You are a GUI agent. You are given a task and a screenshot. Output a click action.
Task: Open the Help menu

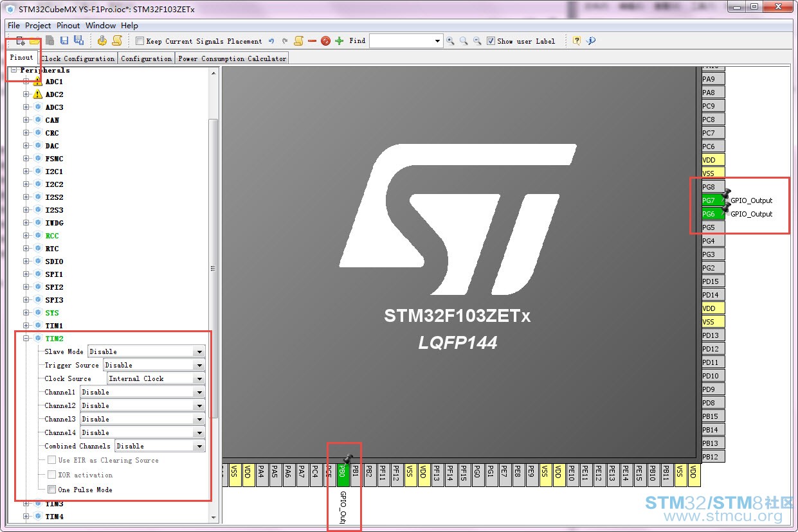tap(130, 26)
